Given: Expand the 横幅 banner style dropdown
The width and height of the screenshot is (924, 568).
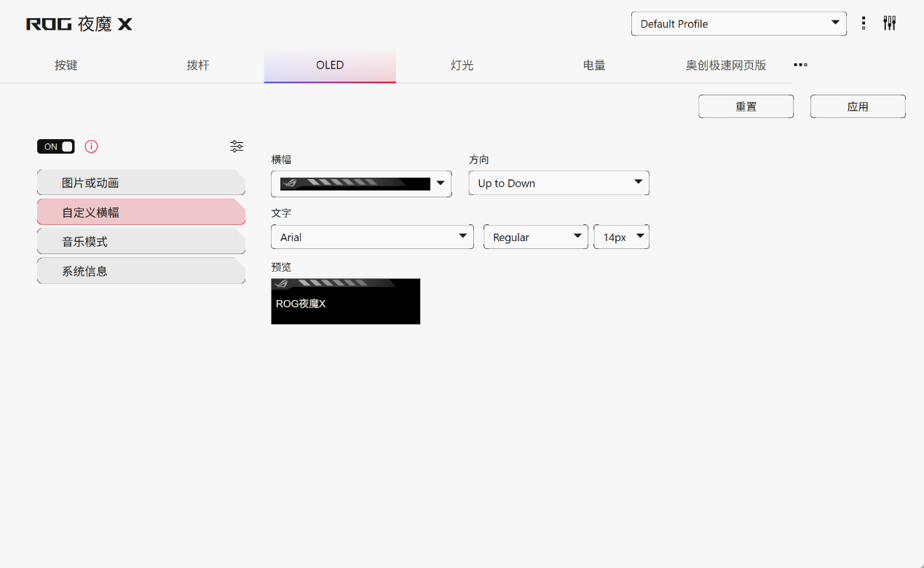Looking at the screenshot, I should (361, 184).
